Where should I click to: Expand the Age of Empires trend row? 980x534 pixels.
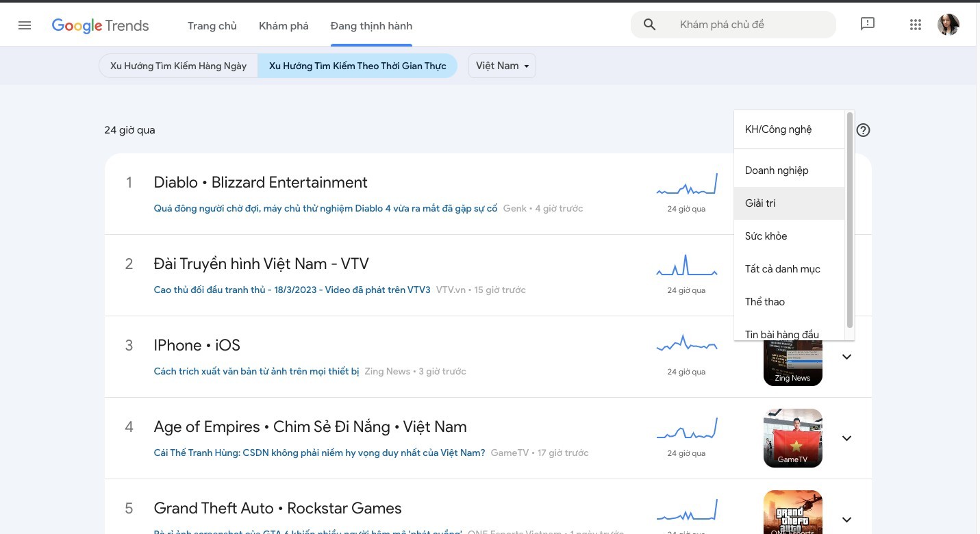[x=846, y=438]
